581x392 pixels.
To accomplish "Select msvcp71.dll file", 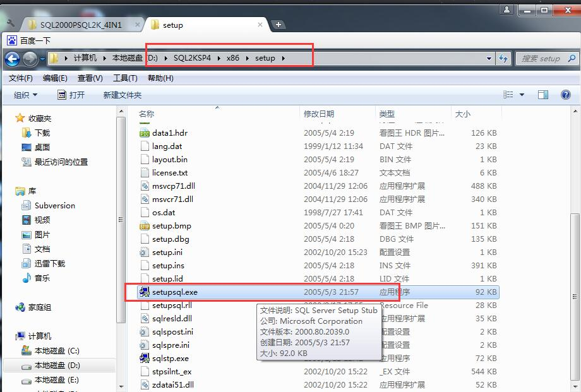I will click(174, 186).
